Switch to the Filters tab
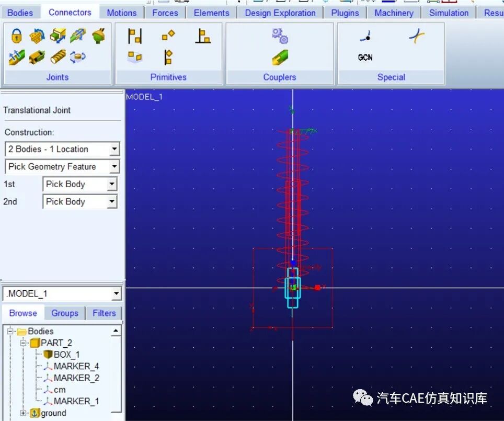This screenshot has height=421, width=504. [104, 313]
